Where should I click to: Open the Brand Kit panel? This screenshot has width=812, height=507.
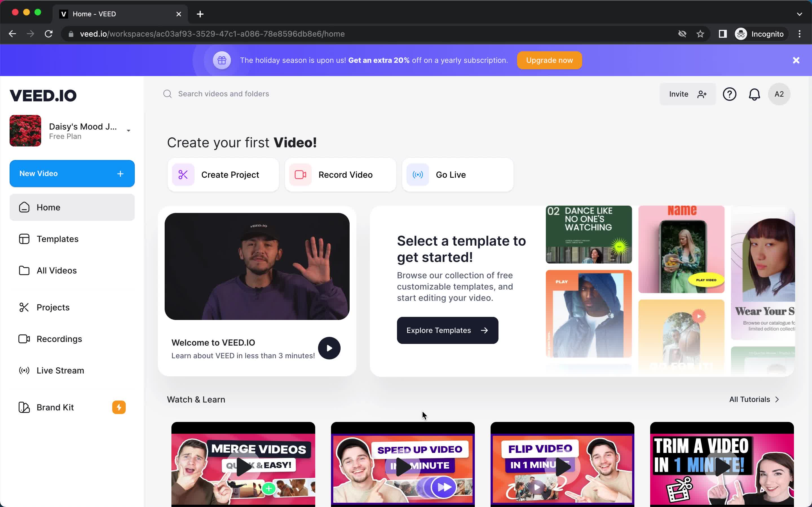click(x=55, y=407)
